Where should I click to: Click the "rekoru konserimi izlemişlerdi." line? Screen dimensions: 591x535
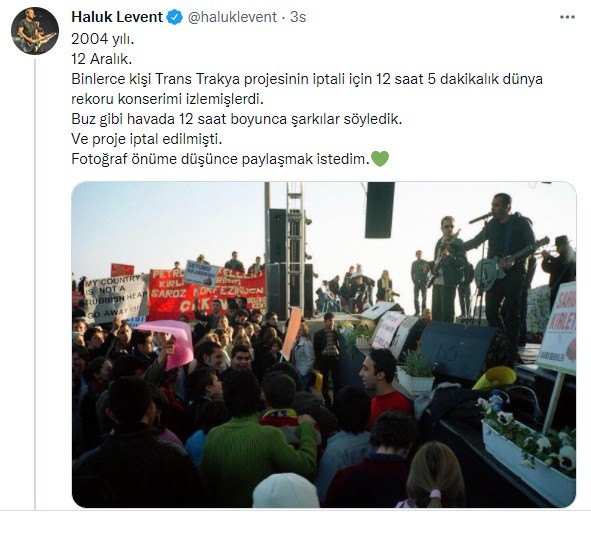click(167, 99)
